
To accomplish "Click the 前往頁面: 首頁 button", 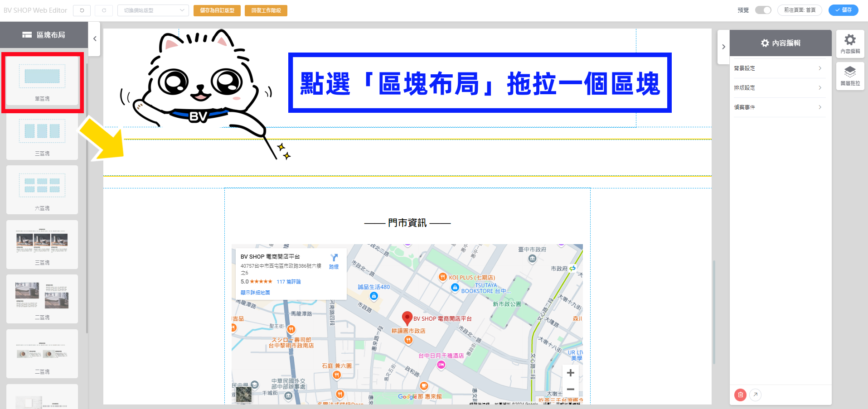I will click(800, 10).
